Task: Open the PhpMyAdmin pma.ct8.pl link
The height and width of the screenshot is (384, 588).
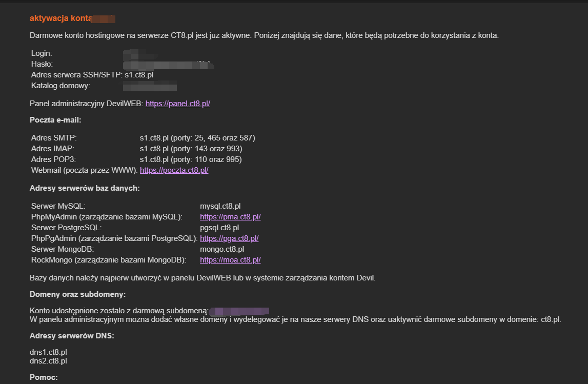Action: coord(230,217)
